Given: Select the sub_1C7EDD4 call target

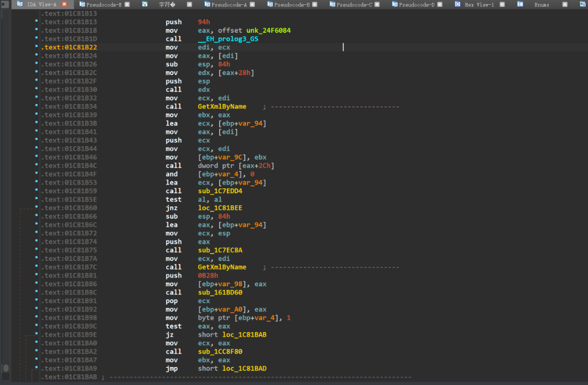Looking at the screenshot, I should 220,191.
